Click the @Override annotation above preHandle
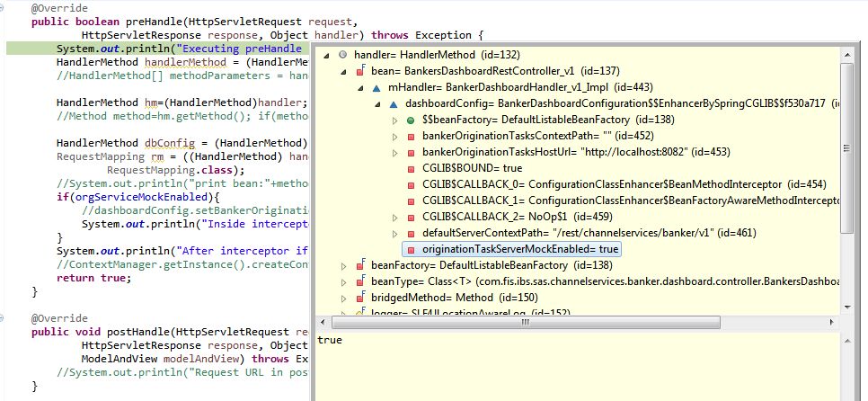The height and width of the screenshot is (401, 868). click(59, 8)
